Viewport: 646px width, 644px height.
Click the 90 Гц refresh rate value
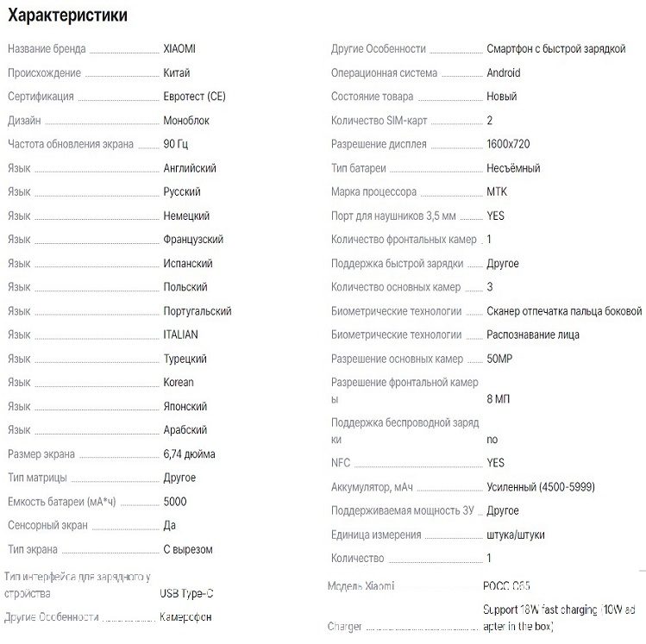point(175,144)
